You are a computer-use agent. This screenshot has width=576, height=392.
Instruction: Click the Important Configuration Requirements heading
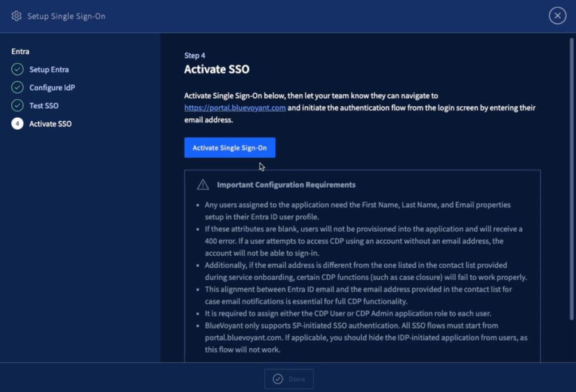tap(286, 185)
